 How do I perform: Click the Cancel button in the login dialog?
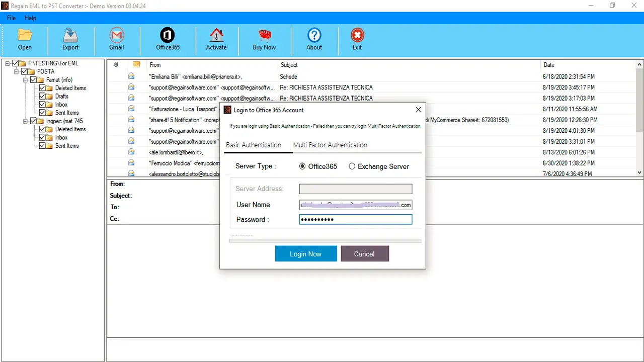tap(365, 254)
